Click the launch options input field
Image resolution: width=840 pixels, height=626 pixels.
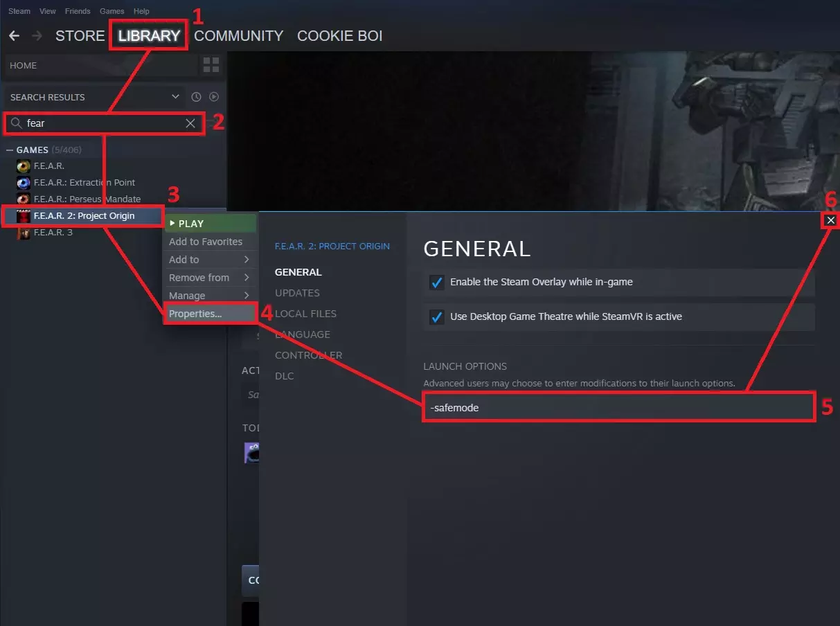[619, 408]
